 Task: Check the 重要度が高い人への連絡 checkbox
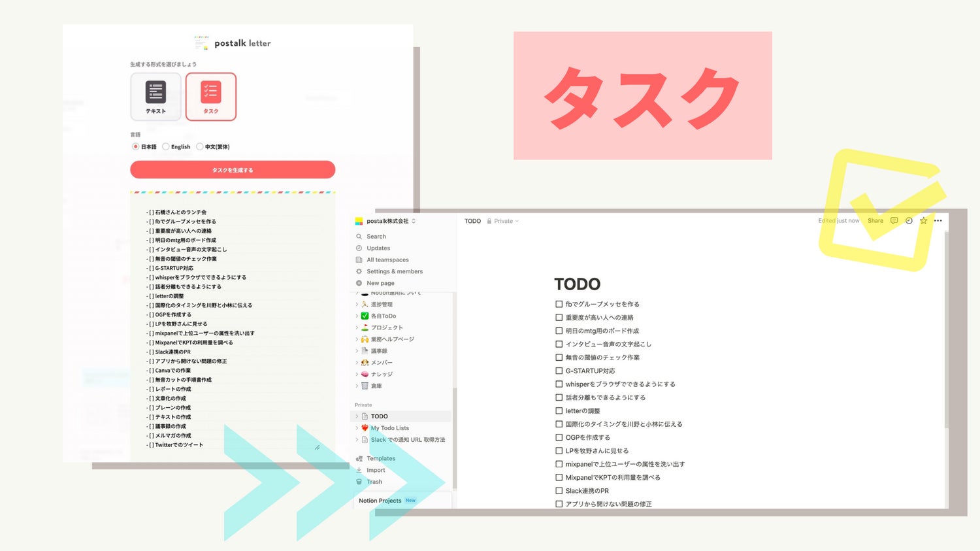click(559, 318)
